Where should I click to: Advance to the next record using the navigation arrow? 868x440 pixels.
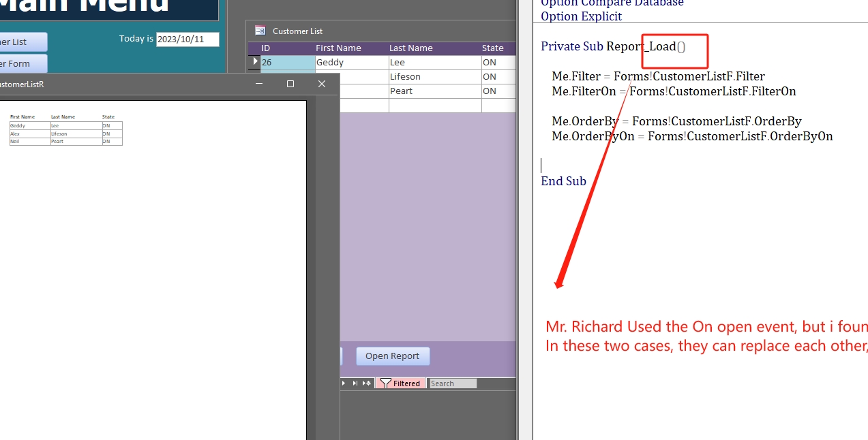[343, 383]
